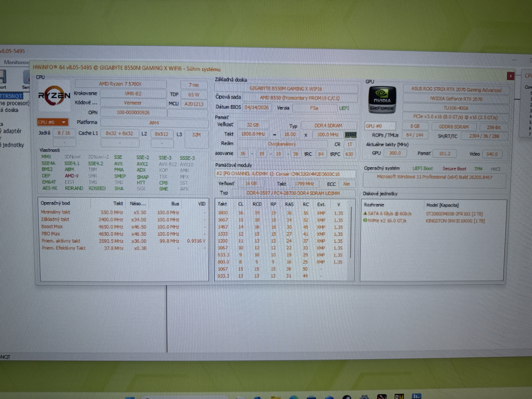Image resolution: width=532 pixels, height=399 pixels.
Task: Click the green memory module icon beside the memory clock
Action: (x=350, y=135)
